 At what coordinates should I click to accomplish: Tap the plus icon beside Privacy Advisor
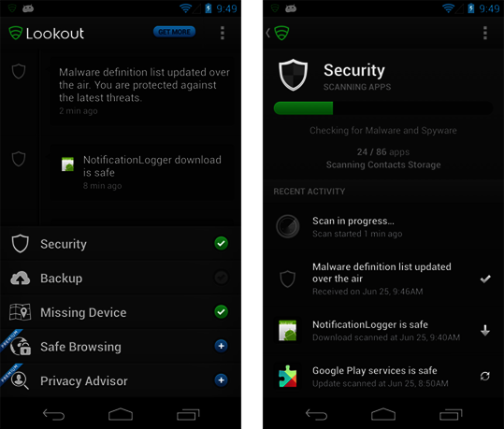pyautogui.click(x=221, y=380)
